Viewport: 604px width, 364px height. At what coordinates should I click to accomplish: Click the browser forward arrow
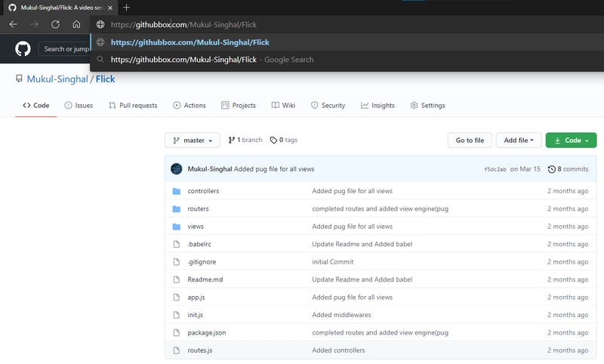tap(34, 24)
